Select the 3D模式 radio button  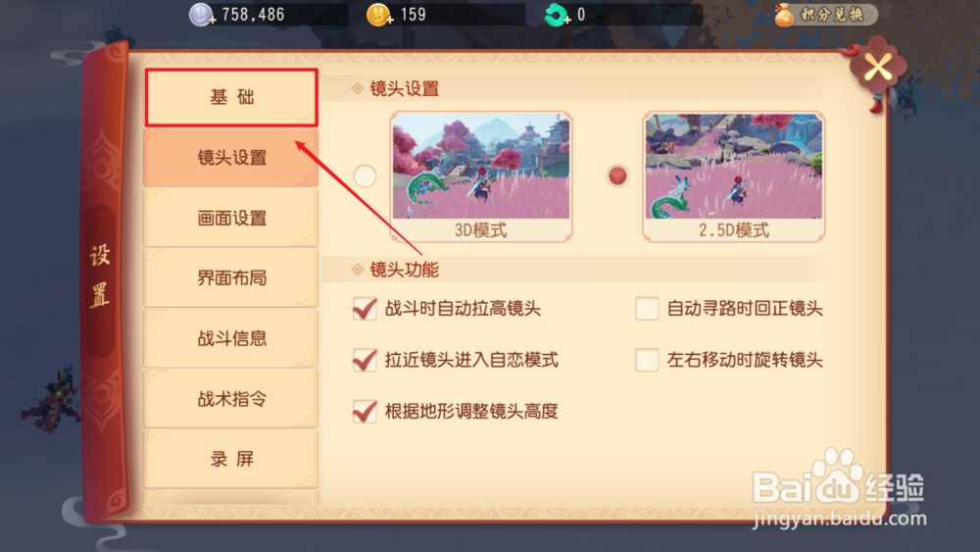point(365,176)
